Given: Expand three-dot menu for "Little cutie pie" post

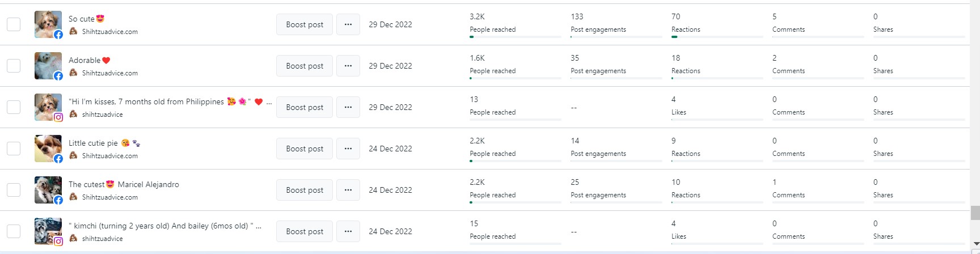Looking at the screenshot, I should click(348, 149).
